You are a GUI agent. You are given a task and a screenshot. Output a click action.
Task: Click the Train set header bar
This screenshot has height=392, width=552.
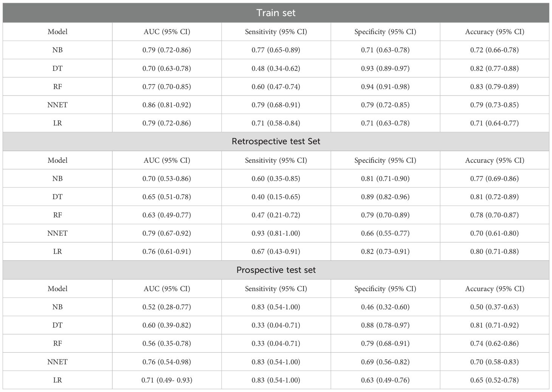tap(276, 13)
